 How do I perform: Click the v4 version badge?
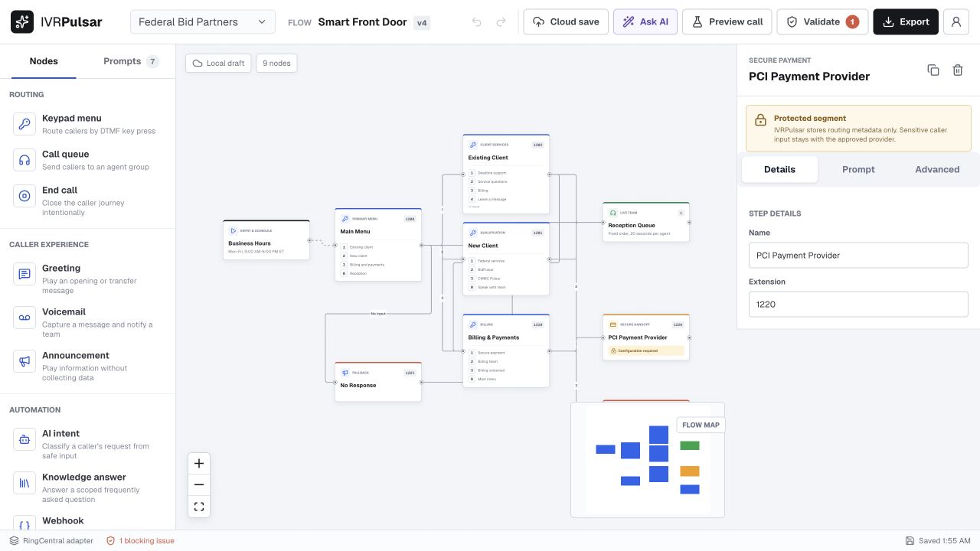(422, 23)
